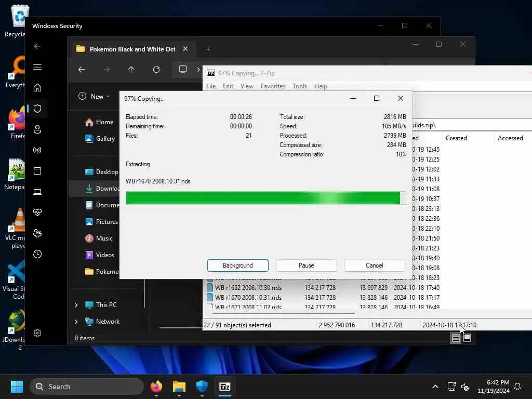The image size is (532, 399).
Task: Open Gallery in Explorer sidebar
Action: (x=100, y=139)
